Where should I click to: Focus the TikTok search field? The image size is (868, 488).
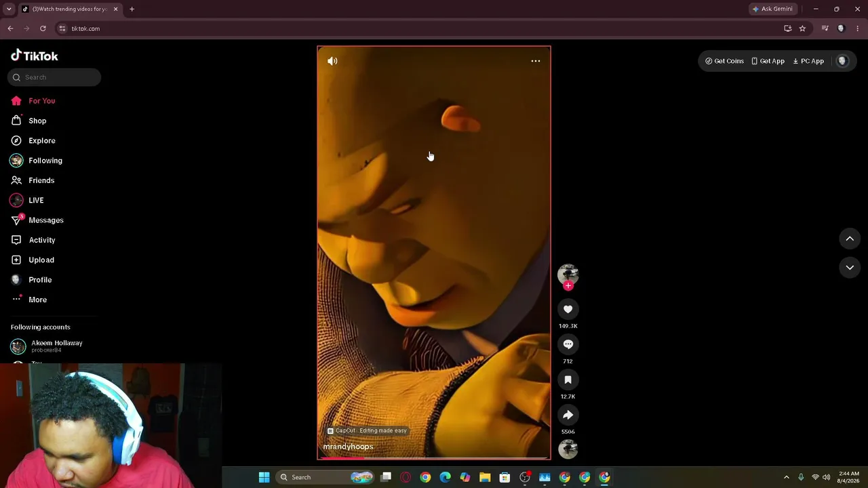(x=54, y=77)
